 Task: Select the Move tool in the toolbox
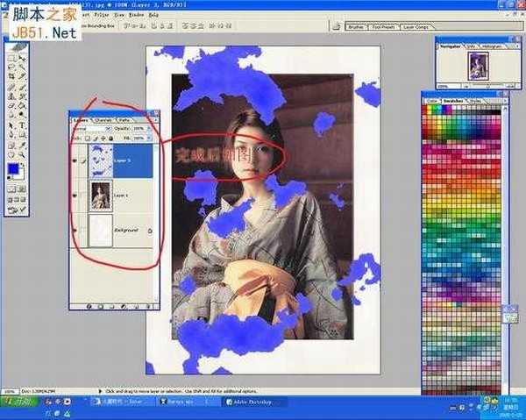coord(22,58)
